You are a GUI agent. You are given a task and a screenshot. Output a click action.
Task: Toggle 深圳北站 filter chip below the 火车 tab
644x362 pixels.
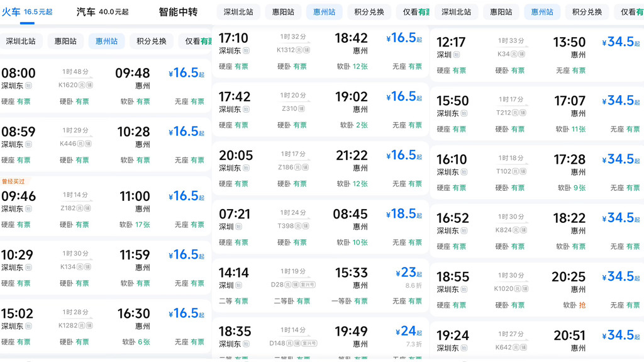(x=21, y=41)
